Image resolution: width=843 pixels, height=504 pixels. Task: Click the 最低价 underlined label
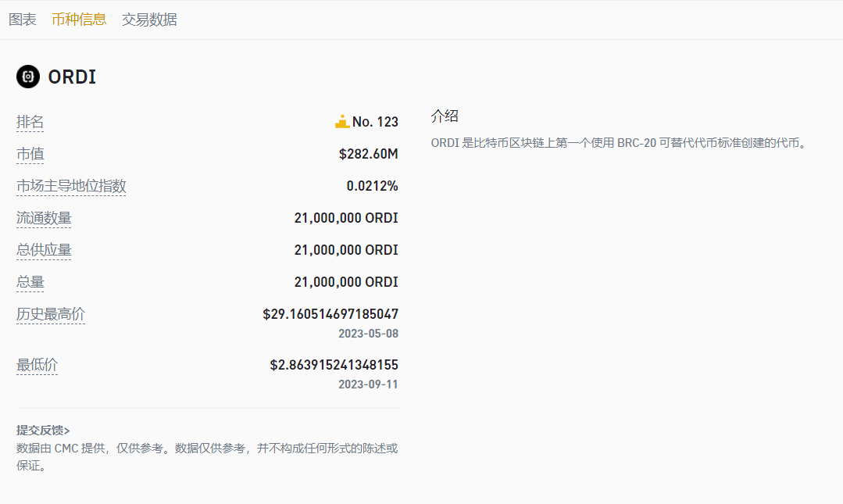tap(38, 365)
